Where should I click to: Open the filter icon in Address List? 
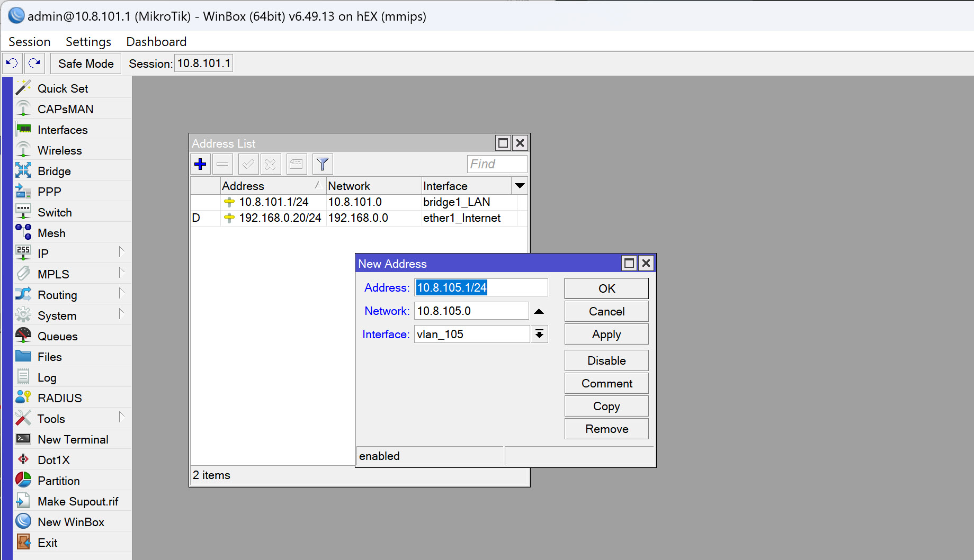322,164
